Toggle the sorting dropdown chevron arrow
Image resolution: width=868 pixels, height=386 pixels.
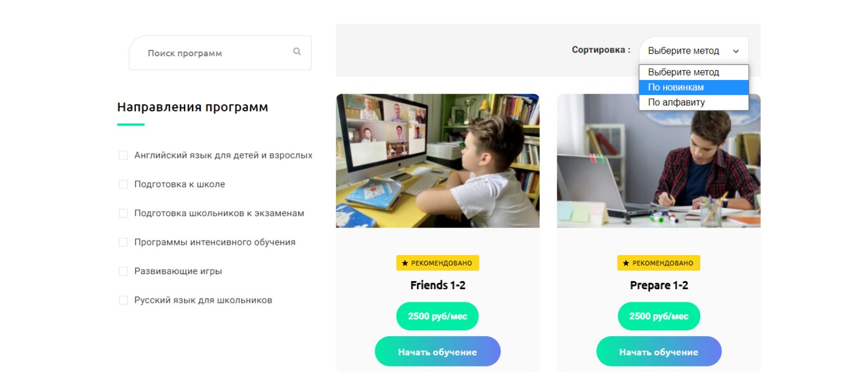[x=736, y=51]
